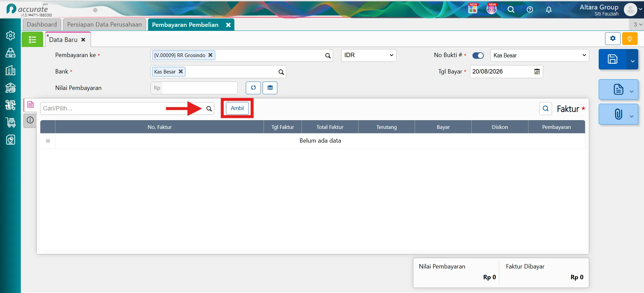Viewport: 644px width, 293px height.
Task: Open the purchasing cart sidebar icon
Action: click(x=10, y=123)
